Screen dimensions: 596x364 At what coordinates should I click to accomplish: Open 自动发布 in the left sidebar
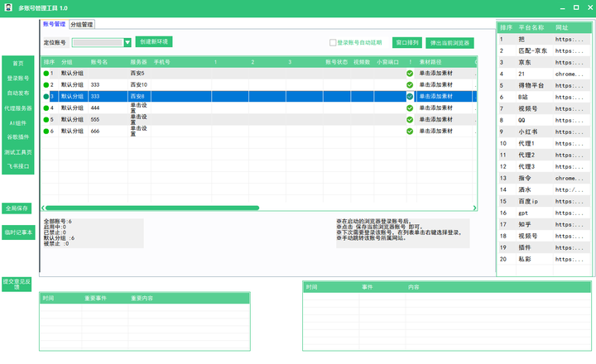pos(18,93)
